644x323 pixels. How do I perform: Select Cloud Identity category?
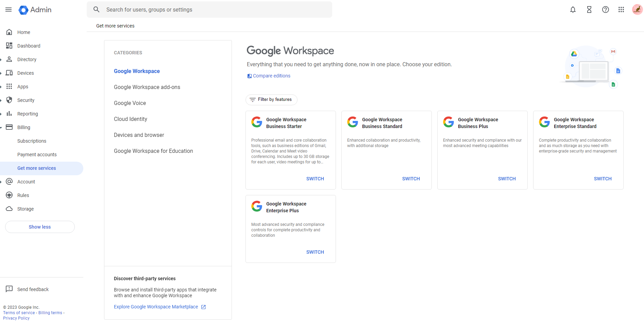131,119
